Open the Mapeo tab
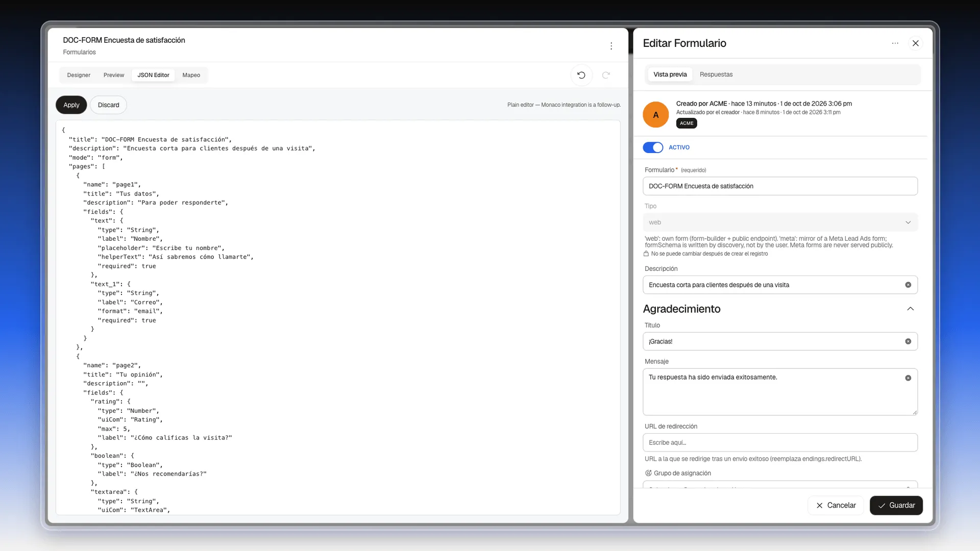Viewport: 980px width, 551px height. [x=191, y=75]
